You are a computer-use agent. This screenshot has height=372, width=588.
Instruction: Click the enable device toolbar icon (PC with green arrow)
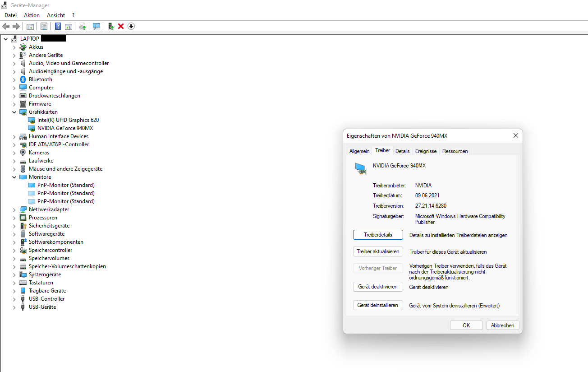[x=111, y=26]
